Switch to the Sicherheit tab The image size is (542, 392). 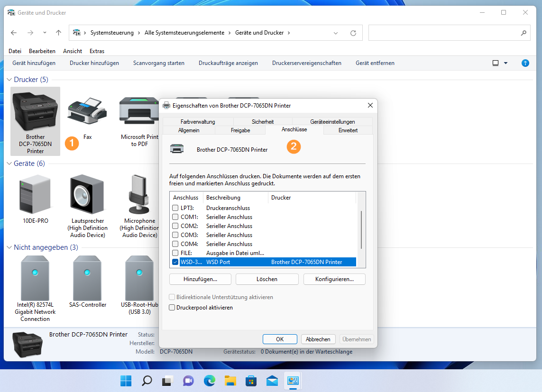click(x=263, y=121)
